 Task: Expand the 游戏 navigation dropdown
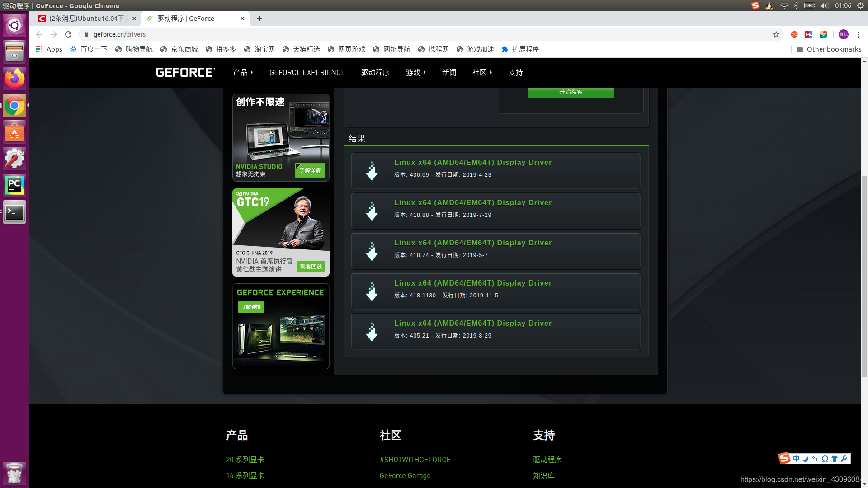pos(415,72)
